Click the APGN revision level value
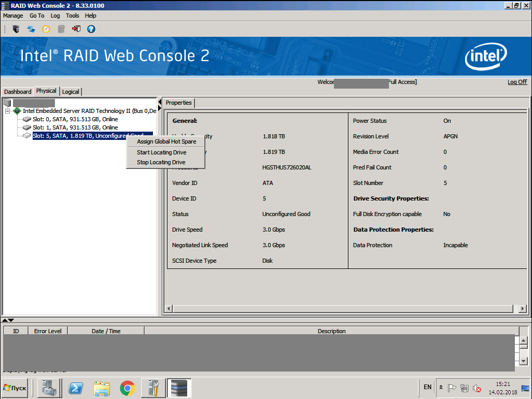The image size is (532, 399). [x=451, y=136]
